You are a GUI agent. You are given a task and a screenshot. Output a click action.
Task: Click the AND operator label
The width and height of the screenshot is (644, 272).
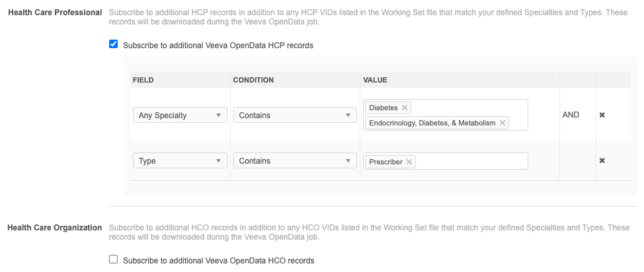571,115
